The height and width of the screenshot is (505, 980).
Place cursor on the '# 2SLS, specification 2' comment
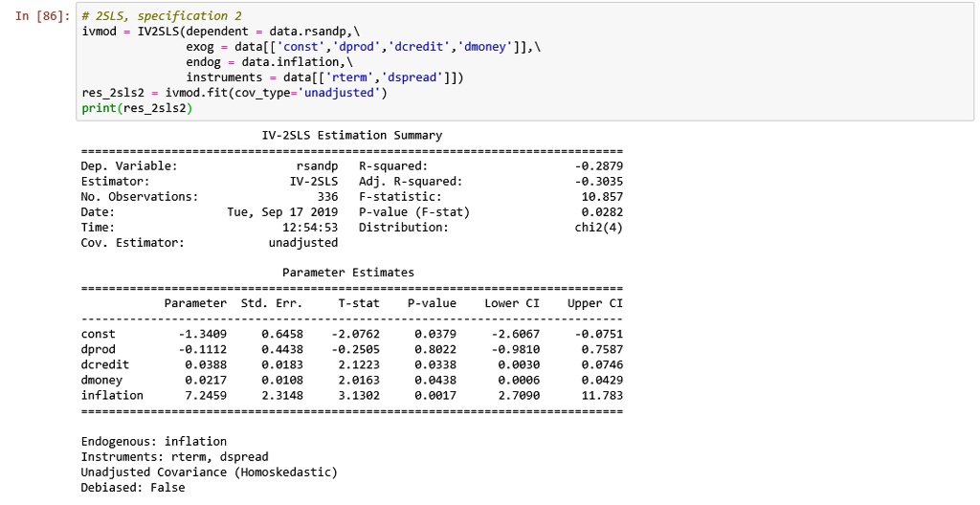pos(155,16)
